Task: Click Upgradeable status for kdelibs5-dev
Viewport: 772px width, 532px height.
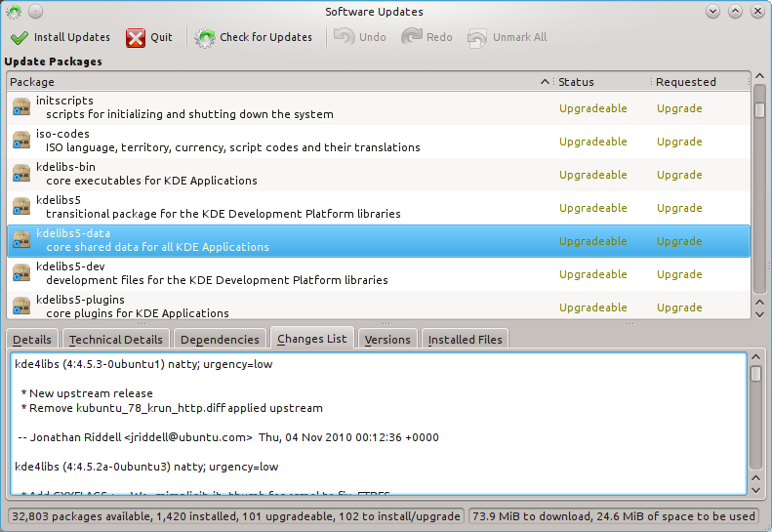Action: (593, 274)
